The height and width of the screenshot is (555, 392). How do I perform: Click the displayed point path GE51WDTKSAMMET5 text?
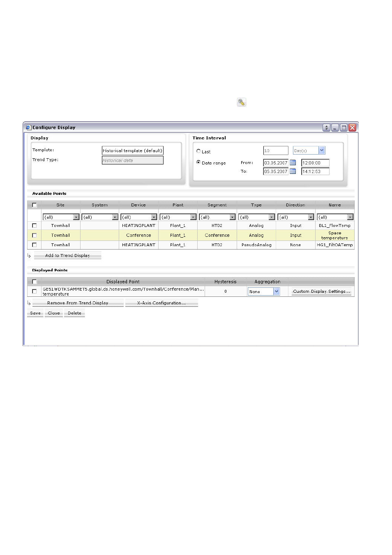pos(123,291)
